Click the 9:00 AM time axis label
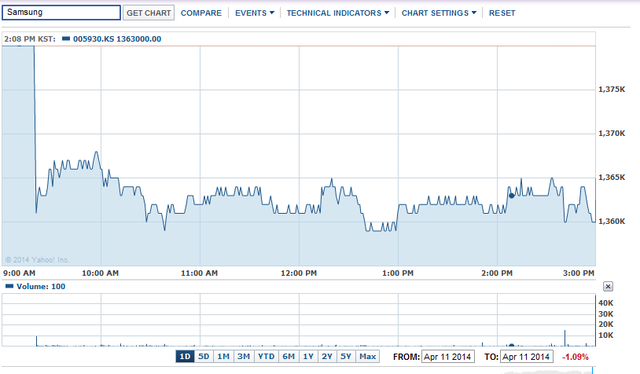Image resolution: width=640 pixels, height=374 pixels. (x=19, y=273)
